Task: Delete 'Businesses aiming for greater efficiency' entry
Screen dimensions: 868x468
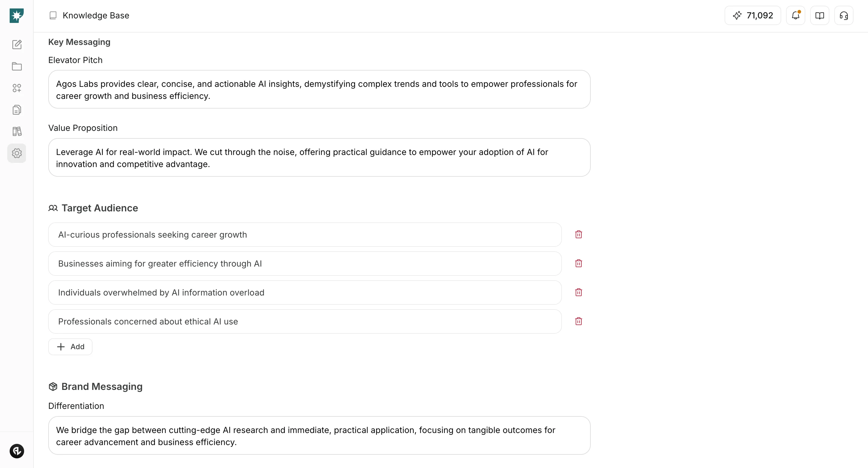Action: tap(579, 263)
